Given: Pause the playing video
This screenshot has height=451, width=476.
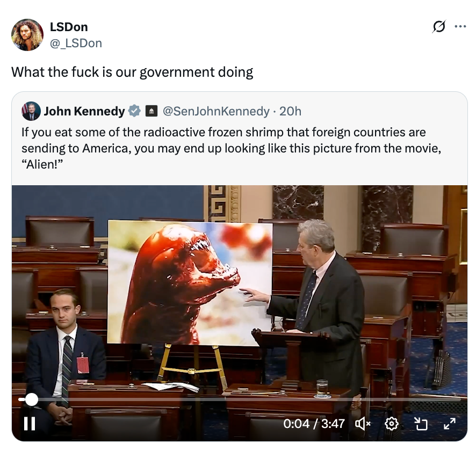Looking at the screenshot, I should point(30,424).
